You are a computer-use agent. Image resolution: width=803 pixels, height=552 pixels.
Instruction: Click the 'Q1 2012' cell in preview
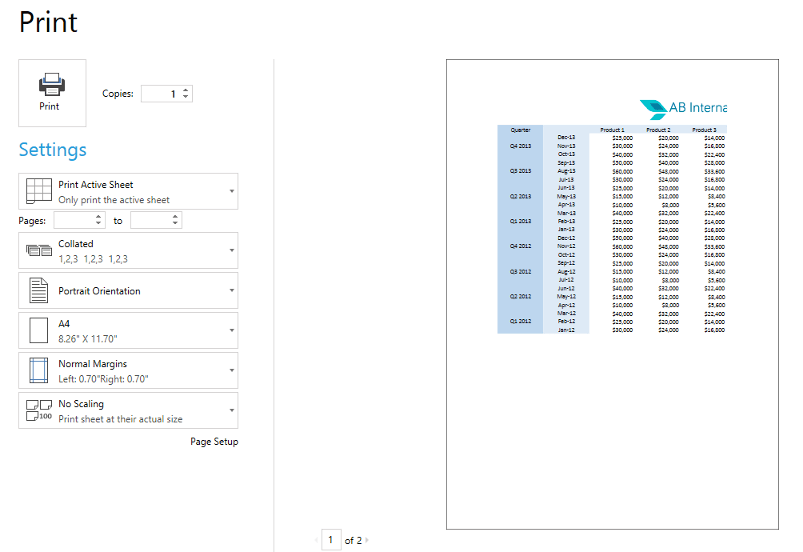(520, 321)
